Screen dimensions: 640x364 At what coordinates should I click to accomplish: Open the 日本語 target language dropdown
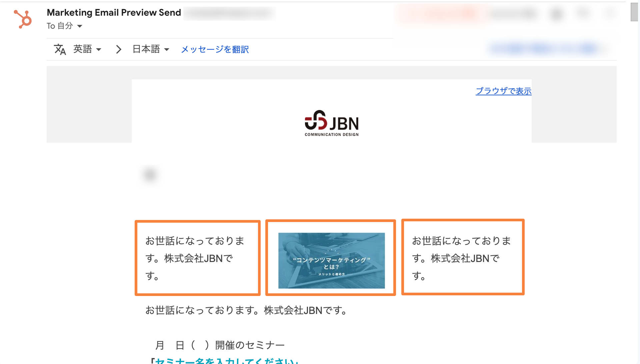[151, 49]
